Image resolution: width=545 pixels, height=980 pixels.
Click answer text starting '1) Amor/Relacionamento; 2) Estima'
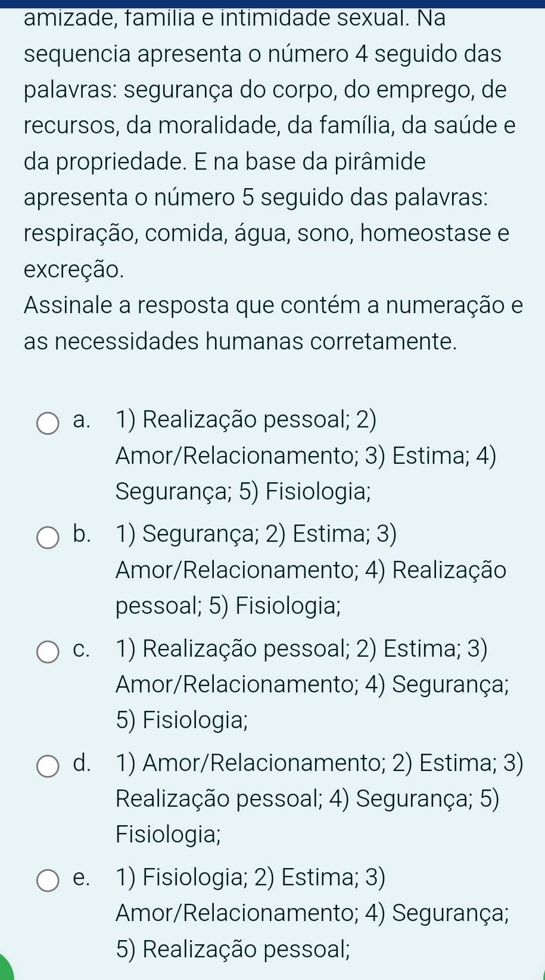click(319, 798)
